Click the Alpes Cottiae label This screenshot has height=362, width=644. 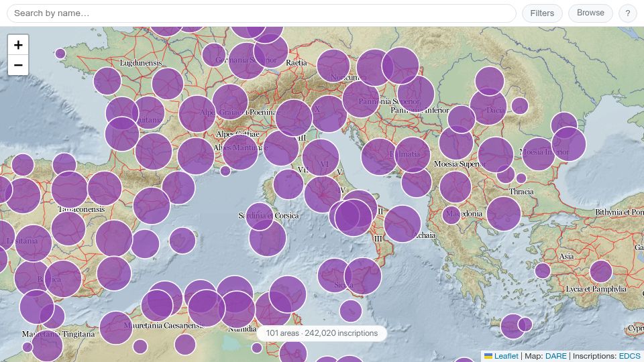tap(237, 134)
